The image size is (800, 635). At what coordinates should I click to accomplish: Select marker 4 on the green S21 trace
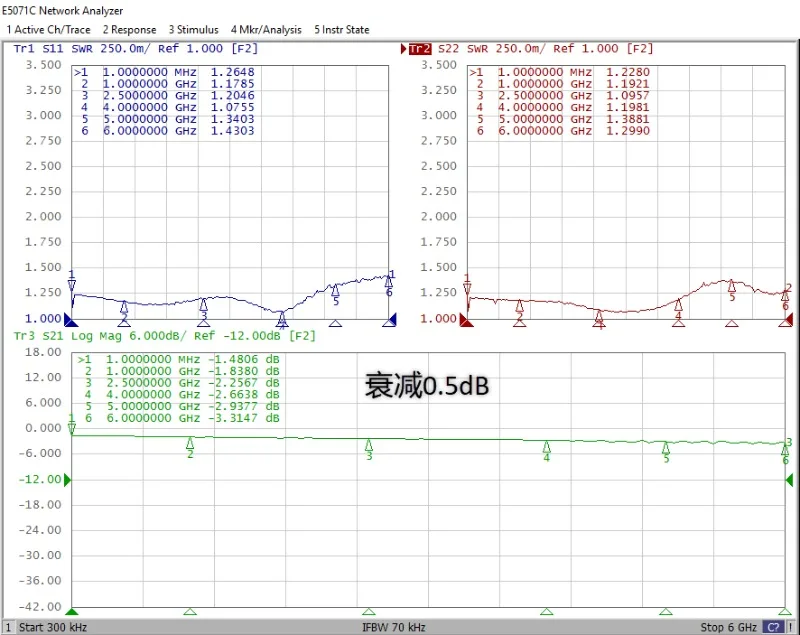(546, 449)
